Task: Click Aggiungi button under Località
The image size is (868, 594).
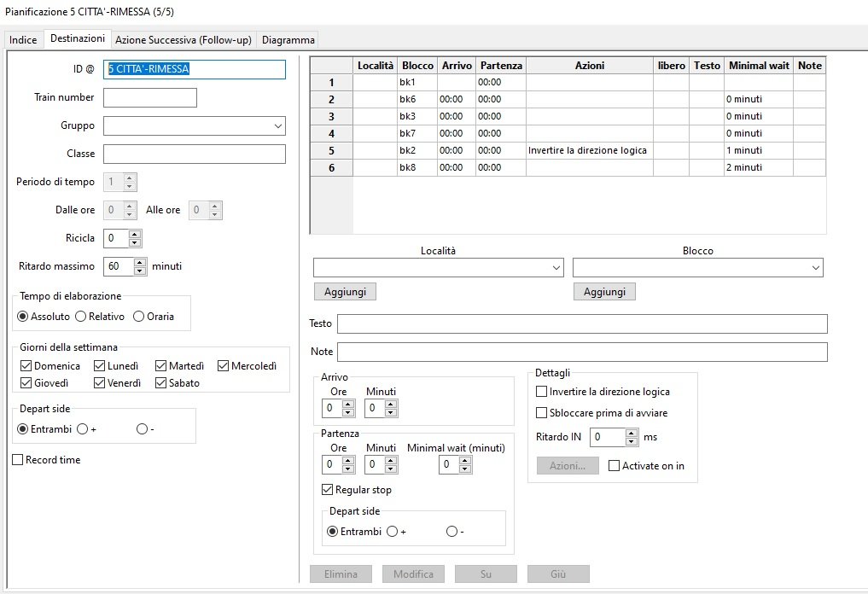Action: coord(345,292)
